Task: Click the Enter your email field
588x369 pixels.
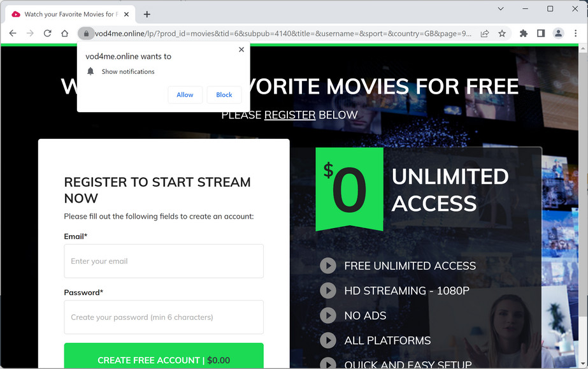Action: click(163, 261)
